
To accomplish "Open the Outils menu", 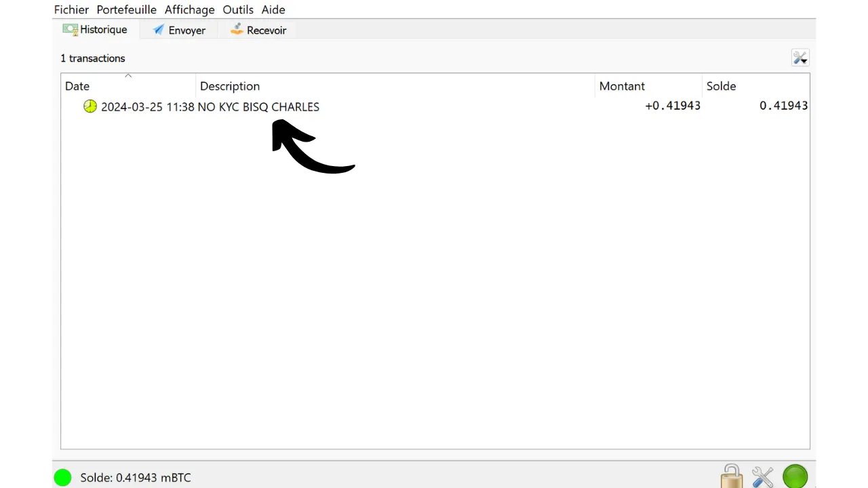I will 238,9.
